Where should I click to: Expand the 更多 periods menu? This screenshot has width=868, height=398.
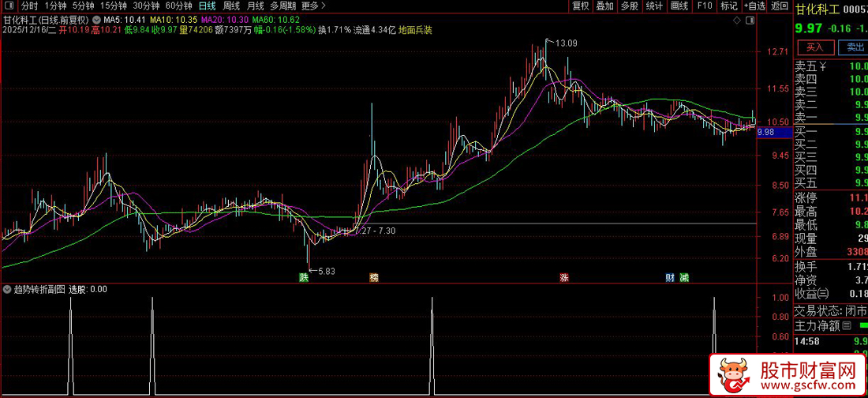(313, 6)
